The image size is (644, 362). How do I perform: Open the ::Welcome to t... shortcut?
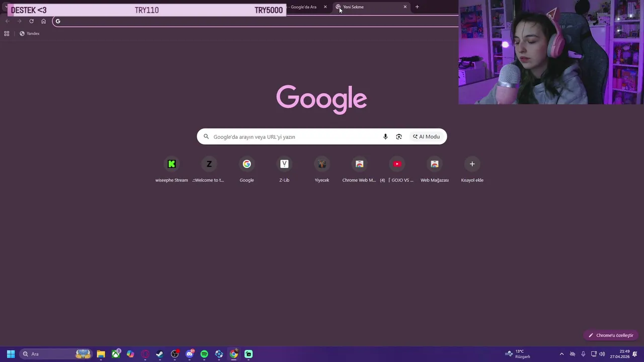tap(209, 170)
